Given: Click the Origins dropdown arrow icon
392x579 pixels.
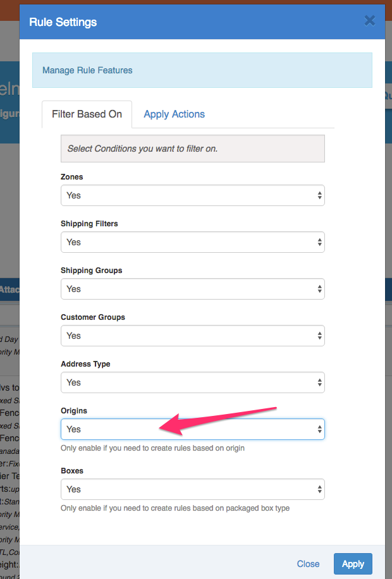Looking at the screenshot, I should (x=320, y=430).
